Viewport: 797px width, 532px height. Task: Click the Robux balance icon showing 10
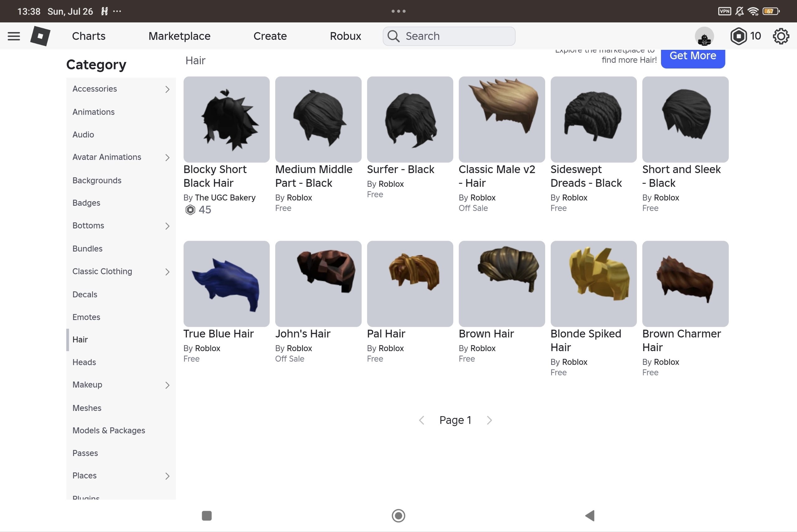pos(738,36)
